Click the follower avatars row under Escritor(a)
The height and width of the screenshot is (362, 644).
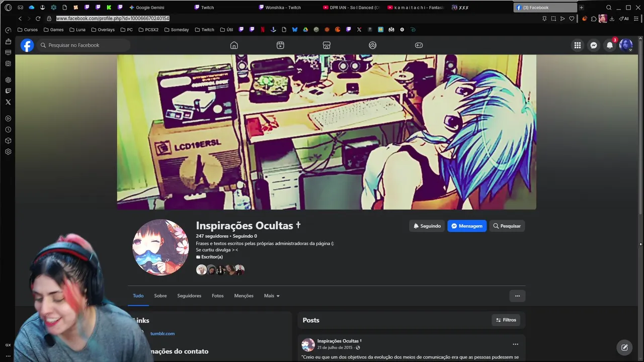[220, 270]
